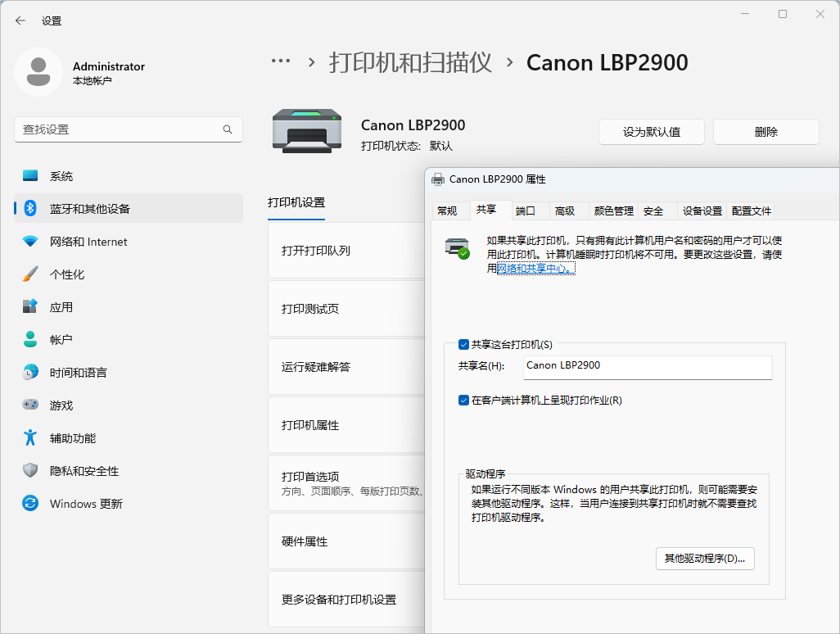The width and height of the screenshot is (840, 634).
Task: Open the 网络和共享中心 link
Action: pyautogui.click(x=536, y=269)
